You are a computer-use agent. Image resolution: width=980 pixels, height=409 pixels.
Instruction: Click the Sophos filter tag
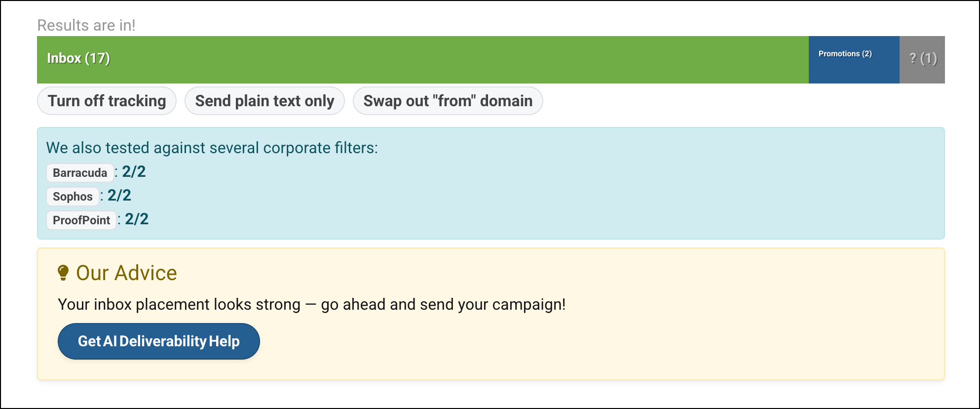(x=73, y=197)
